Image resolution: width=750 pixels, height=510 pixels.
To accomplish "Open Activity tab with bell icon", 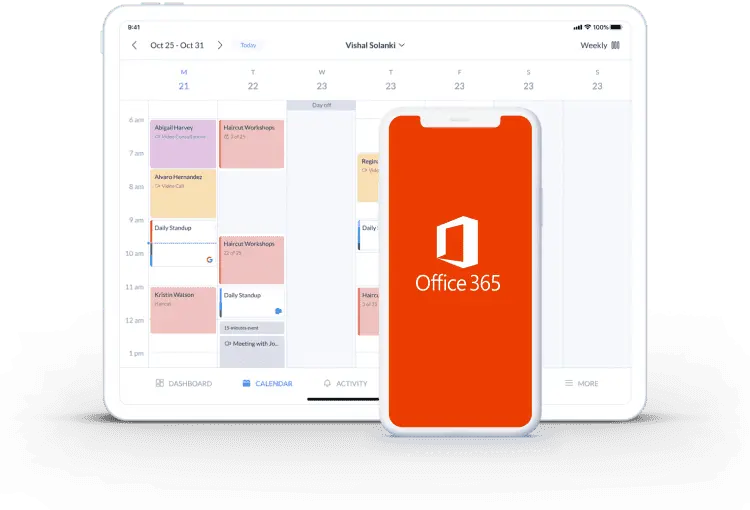I will 345,383.
